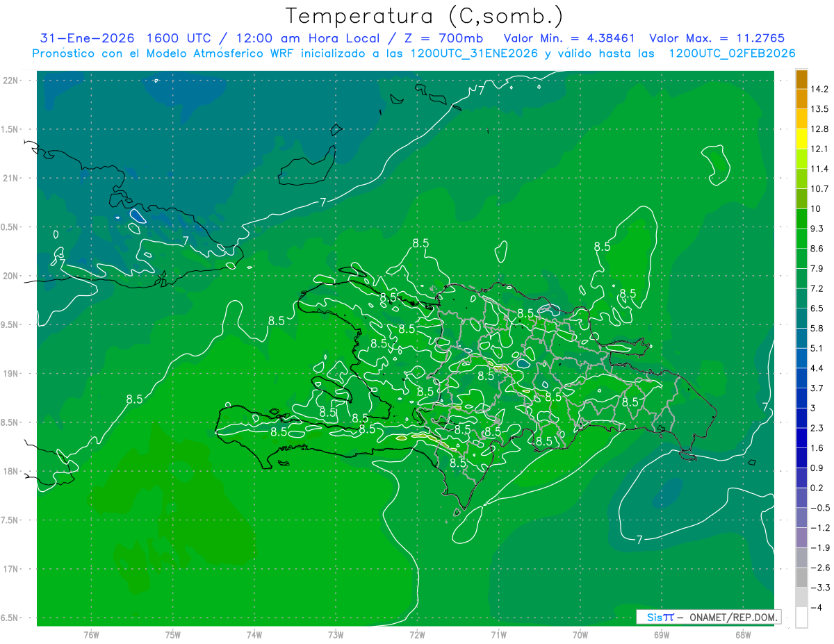Click the '68W' longitude axis label

click(743, 635)
